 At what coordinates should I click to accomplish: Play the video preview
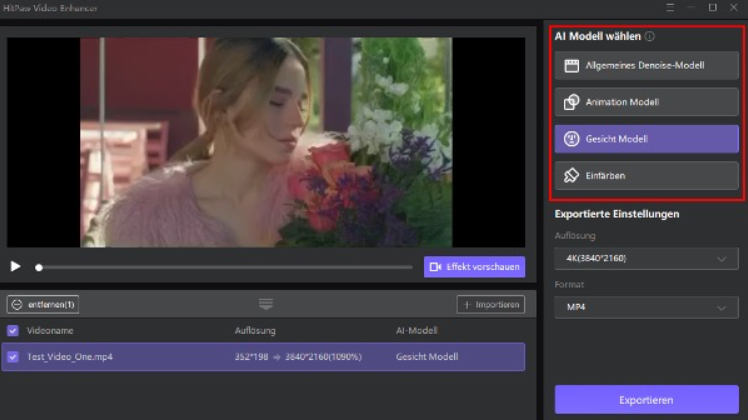coord(15,266)
